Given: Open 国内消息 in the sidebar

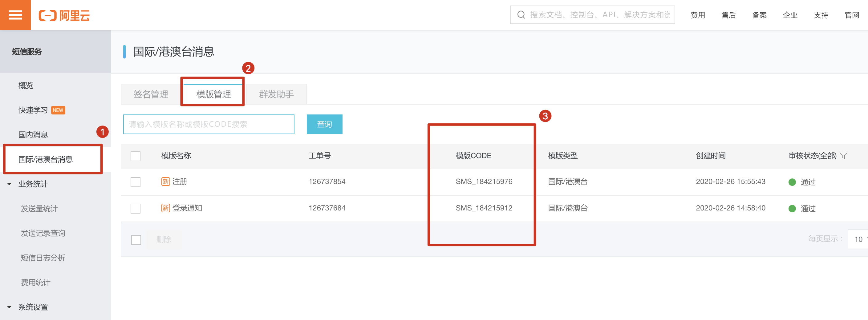Looking at the screenshot, I should tap(33, 134).
